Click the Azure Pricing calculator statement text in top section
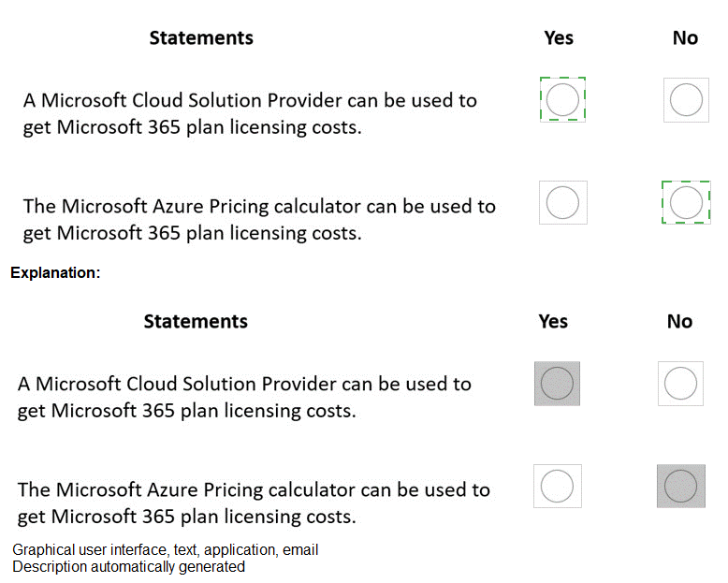This screenshot has width=728, height=583. pyautogui.click(x=259, y=218)
